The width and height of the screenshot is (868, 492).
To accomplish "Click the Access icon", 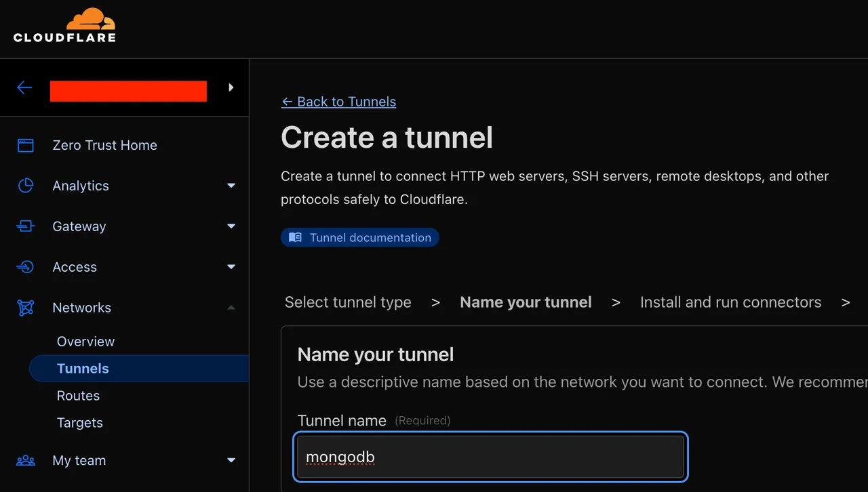I will click(26, 267).
